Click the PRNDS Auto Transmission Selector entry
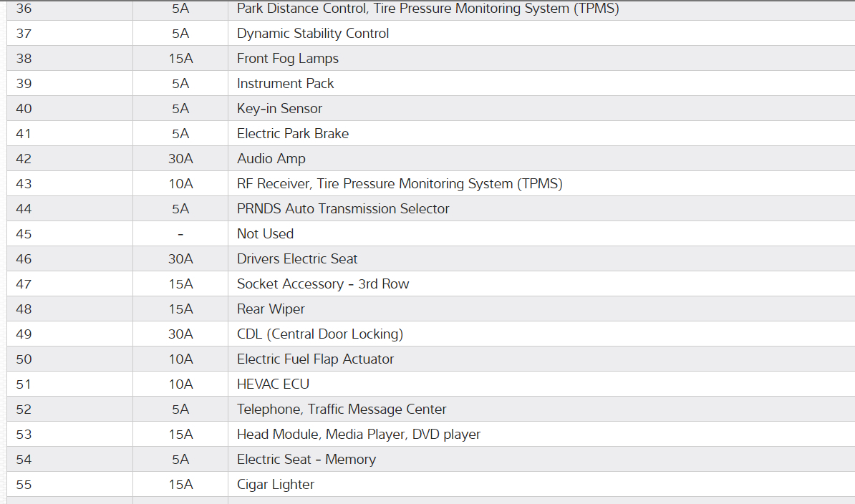 point(343,209)
